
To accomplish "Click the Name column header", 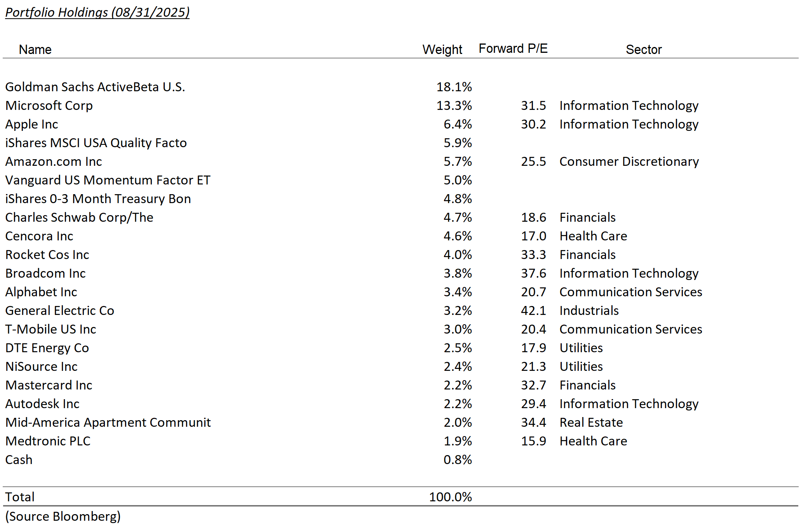I will pos(35,50).
